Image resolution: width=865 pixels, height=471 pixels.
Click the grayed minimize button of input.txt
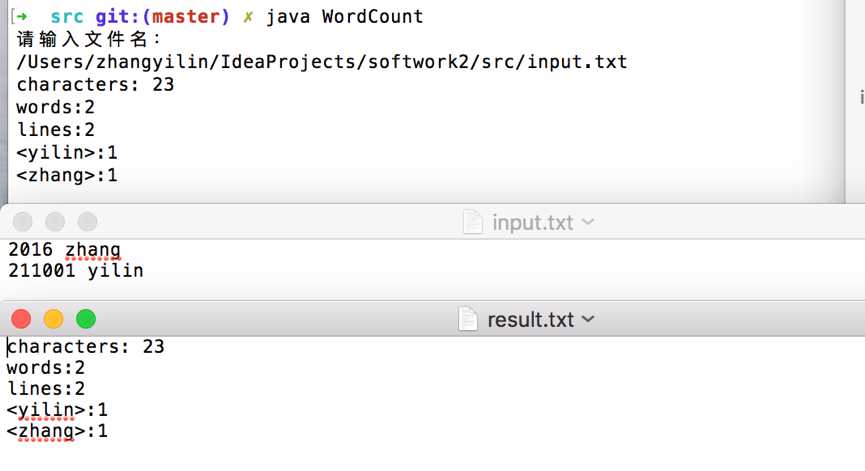(55, 222)
